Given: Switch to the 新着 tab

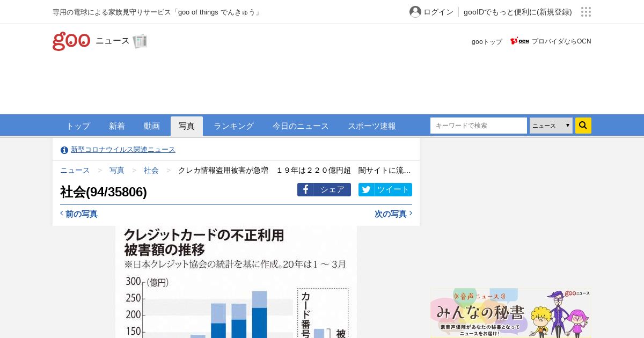Looking at the screenshot, I should tap(117, 126).
